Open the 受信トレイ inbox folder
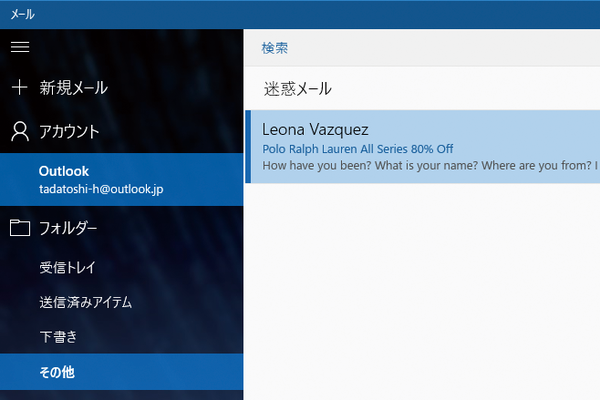Viewport: 600px width, 400px height. 67,267
